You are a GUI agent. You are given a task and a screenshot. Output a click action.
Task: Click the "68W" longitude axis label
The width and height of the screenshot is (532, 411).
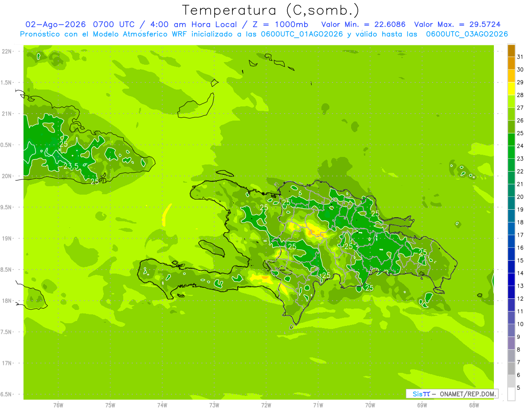tap(474, 405)
